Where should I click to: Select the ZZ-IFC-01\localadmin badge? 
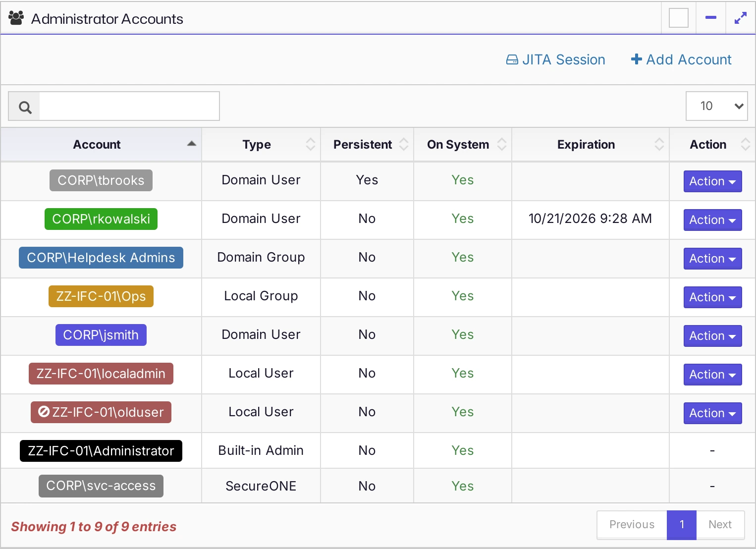[101, 374]
